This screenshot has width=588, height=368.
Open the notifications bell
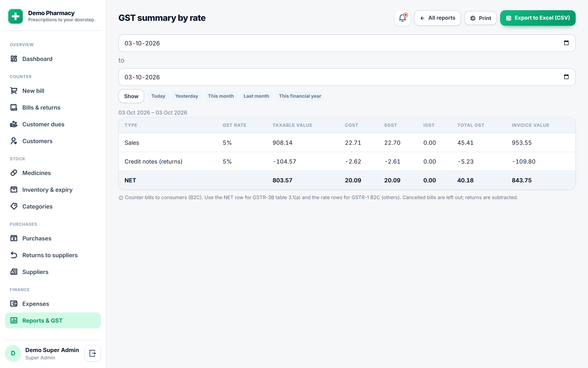402,18
